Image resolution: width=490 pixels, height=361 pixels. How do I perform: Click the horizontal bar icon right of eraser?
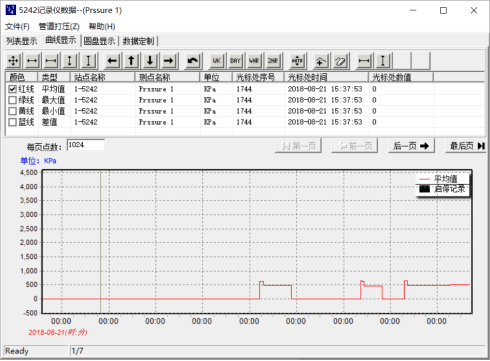pos(364,61)
